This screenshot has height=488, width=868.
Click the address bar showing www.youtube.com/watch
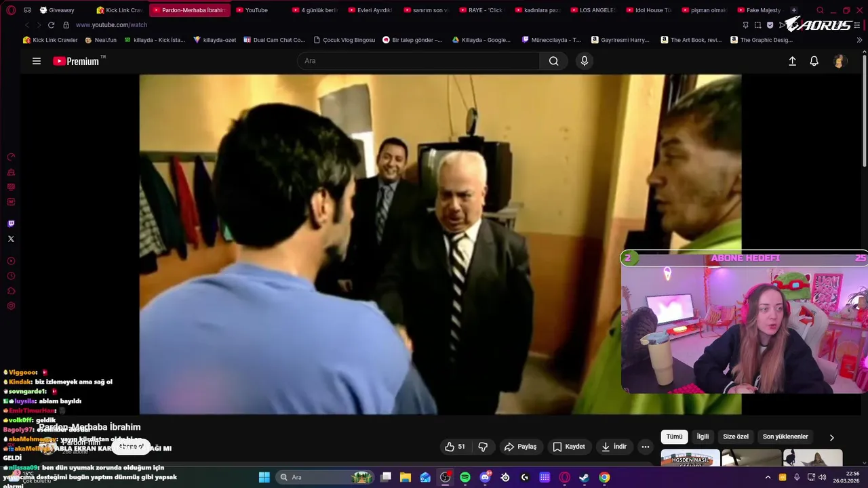[x=111, y=25]
